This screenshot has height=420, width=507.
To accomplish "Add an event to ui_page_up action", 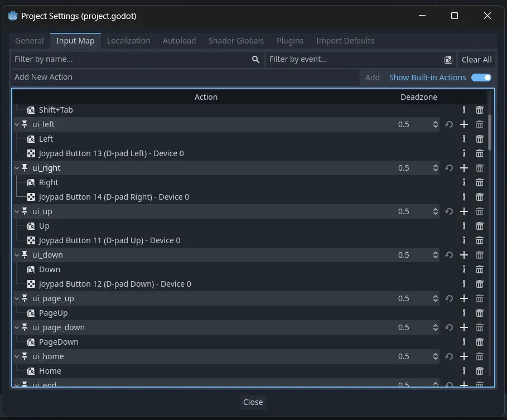I will 464,298.
